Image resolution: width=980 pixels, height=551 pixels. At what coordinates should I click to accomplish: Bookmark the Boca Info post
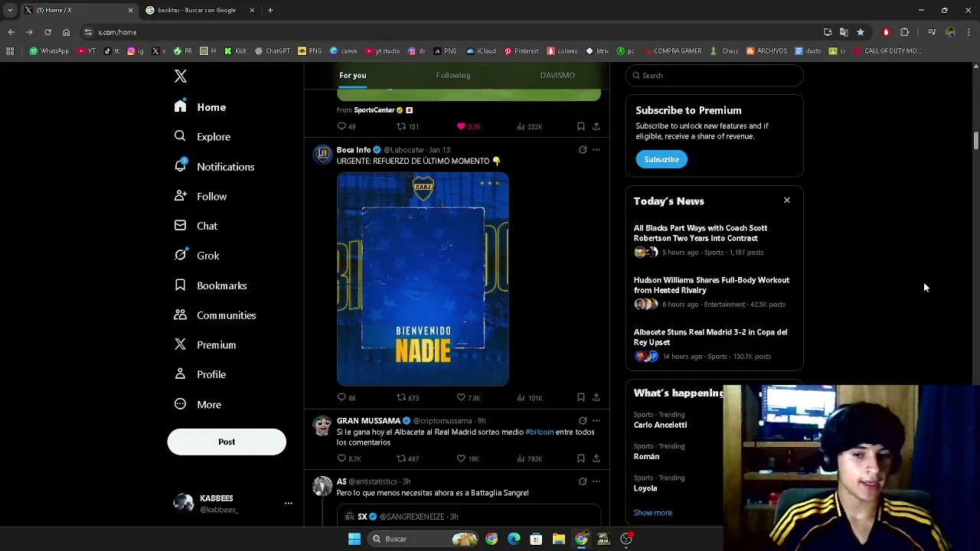[x=580, y=397]
